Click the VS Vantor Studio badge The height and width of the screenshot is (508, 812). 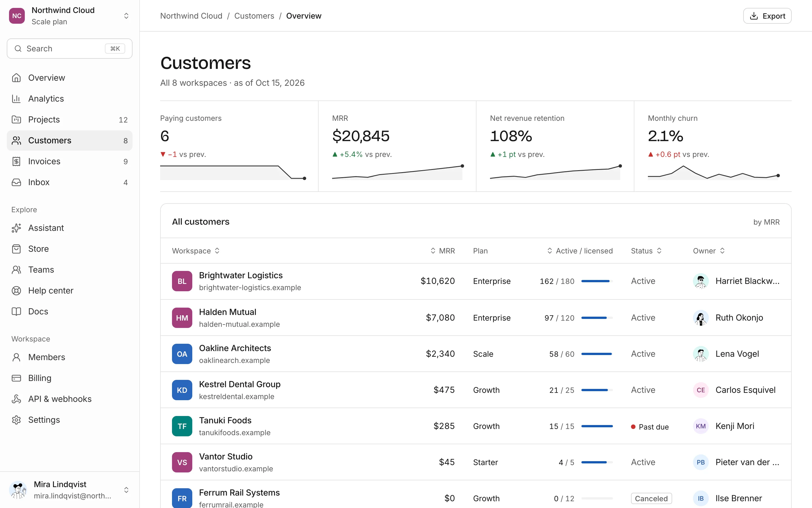click(182, 462)
